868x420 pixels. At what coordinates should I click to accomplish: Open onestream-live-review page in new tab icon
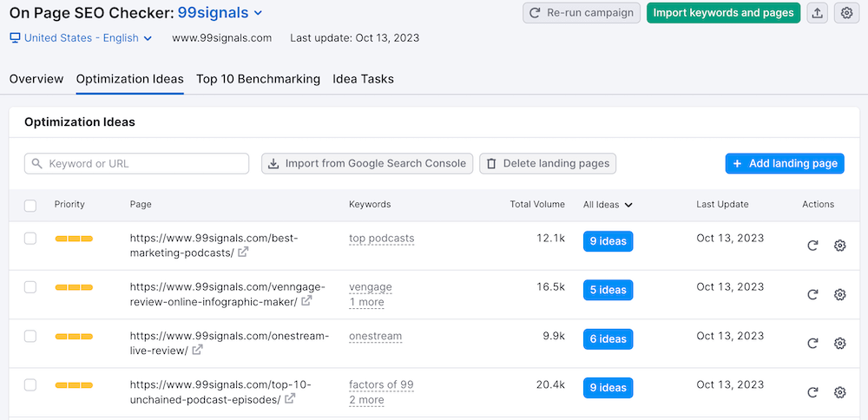tap(197, 351)
